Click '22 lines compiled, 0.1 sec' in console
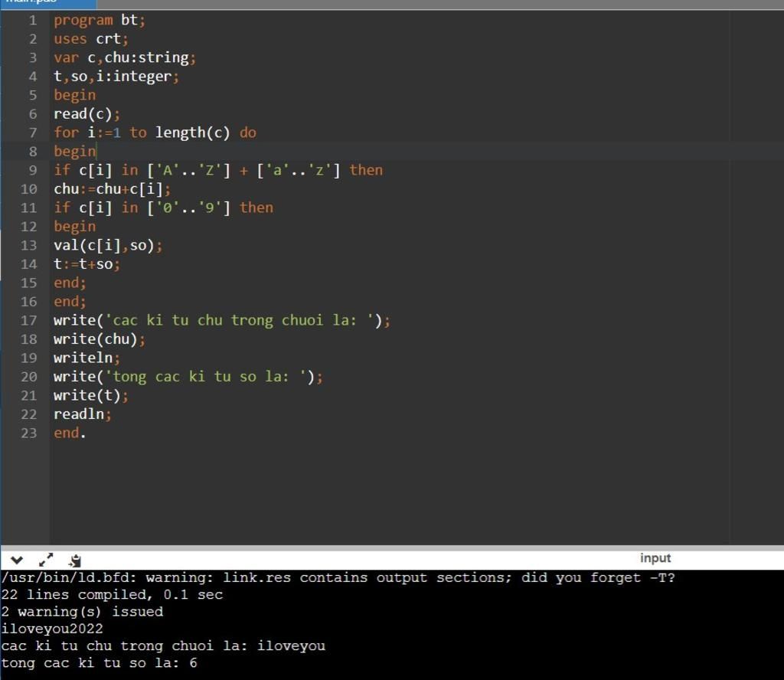784x680 pixels. point(112,595)
